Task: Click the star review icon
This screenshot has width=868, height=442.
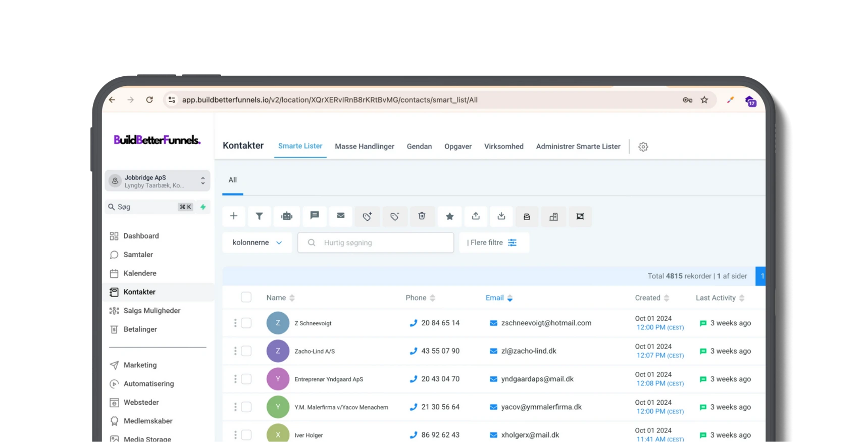Action: point(449,216)
